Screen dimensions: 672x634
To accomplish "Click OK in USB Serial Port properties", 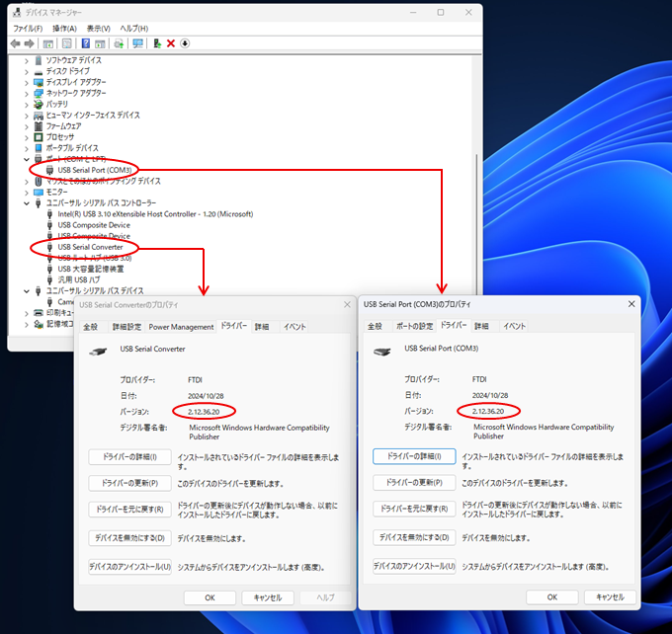I will click(552, 597).
